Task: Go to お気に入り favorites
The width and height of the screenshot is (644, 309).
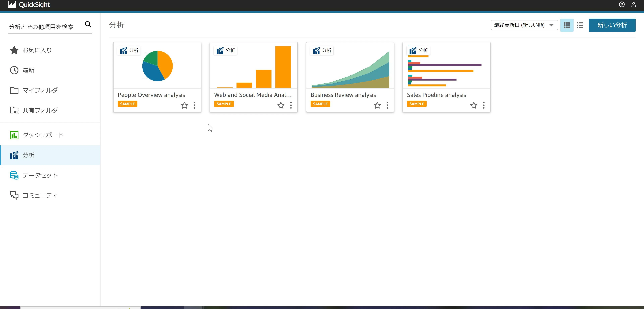Action: [50, 50]
